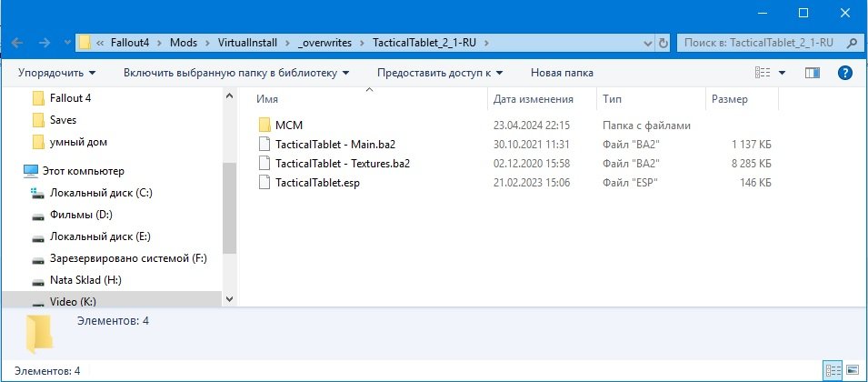Open the Help question mark icon

pos(844,73)
